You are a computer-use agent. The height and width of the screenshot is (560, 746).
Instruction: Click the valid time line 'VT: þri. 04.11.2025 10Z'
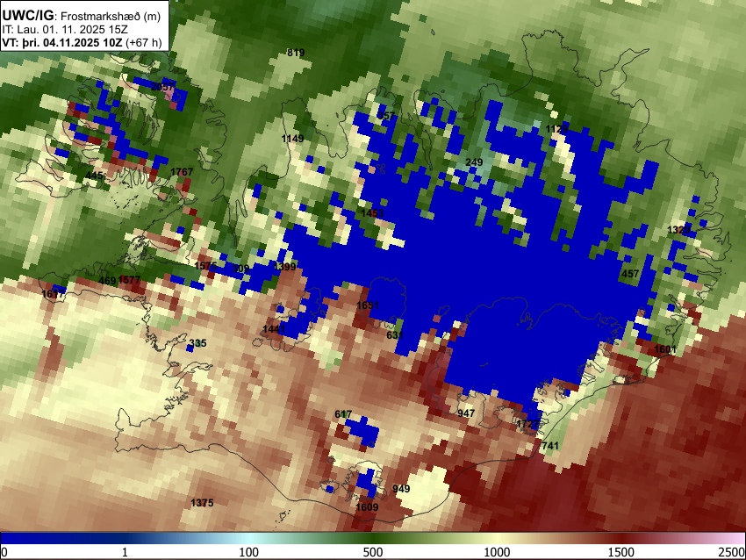click(64, 43)
